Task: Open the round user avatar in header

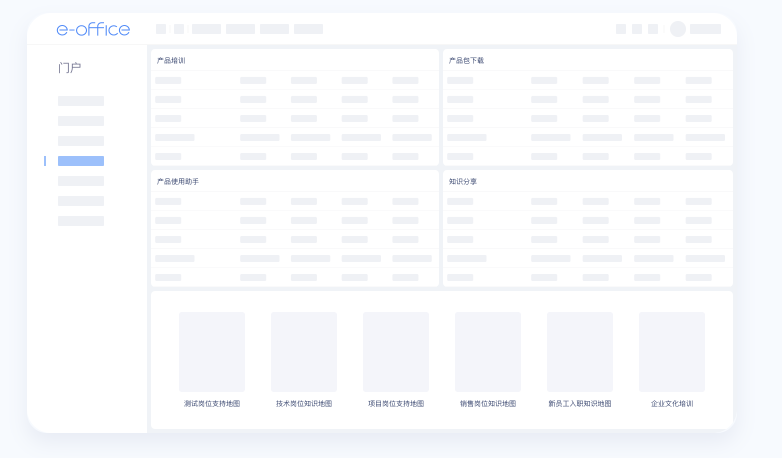Action: pos(678,29)
